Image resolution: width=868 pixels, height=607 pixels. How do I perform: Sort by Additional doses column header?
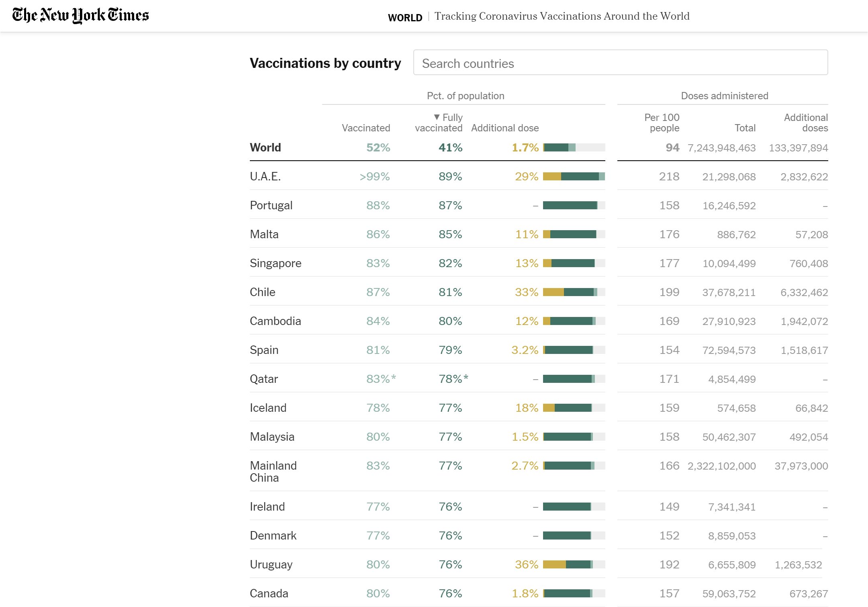[x=806, y=123]
